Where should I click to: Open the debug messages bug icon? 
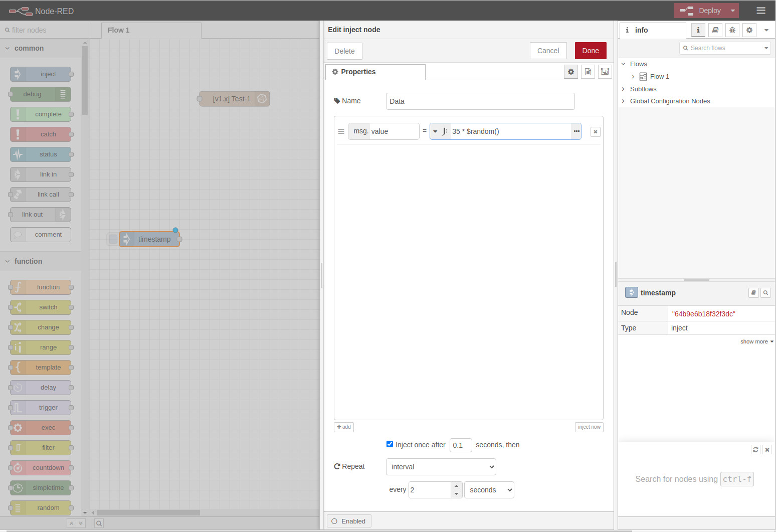(x=732, y=30)
